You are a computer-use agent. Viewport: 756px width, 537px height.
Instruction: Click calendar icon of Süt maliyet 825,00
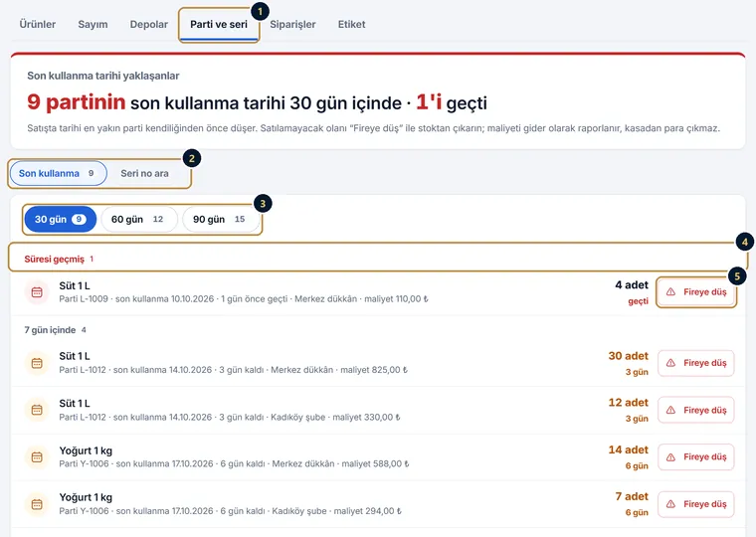pos(37,363)
